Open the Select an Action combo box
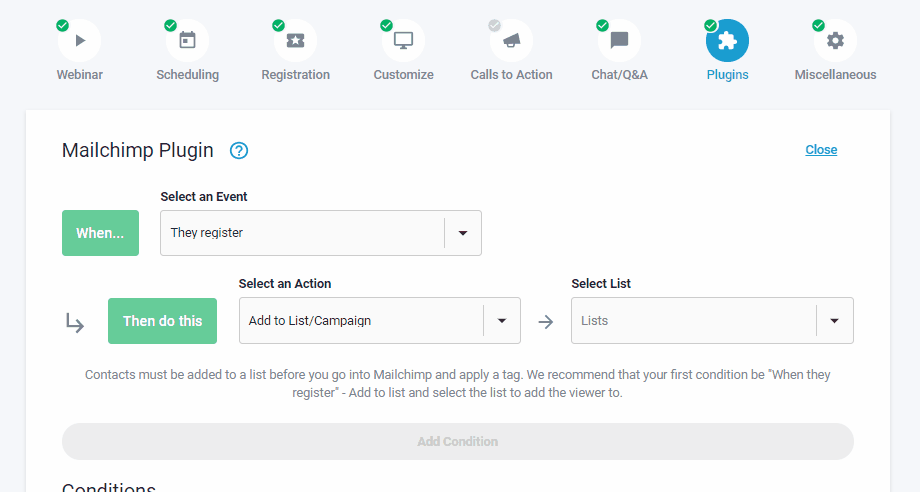The image size is (920, 492). click(380, 321)
